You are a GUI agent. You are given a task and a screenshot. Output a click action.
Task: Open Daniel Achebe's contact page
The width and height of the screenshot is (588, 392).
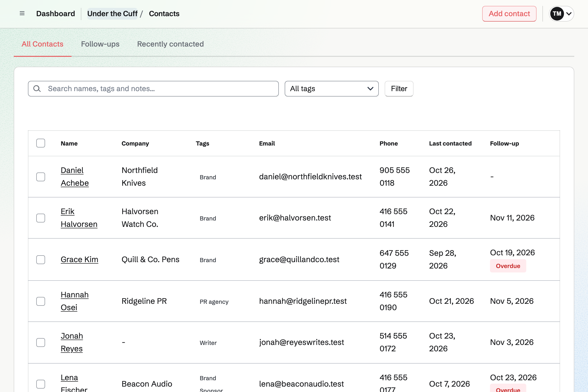(x=75, y=176)
